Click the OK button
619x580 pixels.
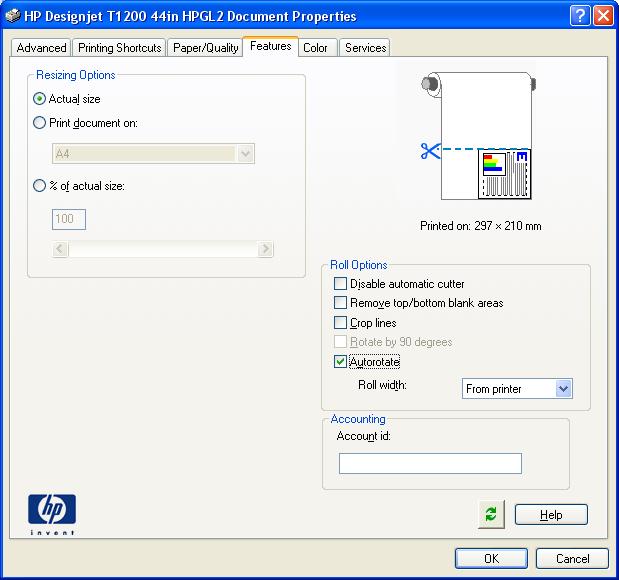491,558
